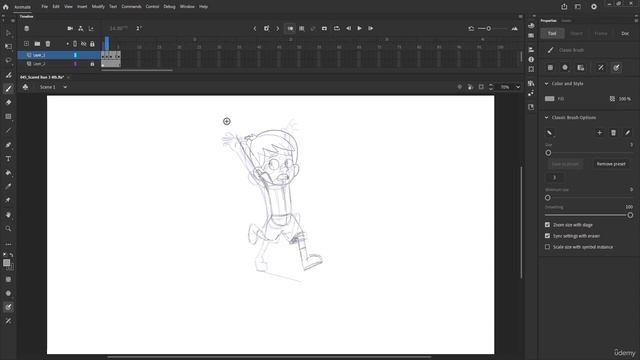Open the Modify menu
This screenshot has width=640, height=360.
(x=98, y=7)
